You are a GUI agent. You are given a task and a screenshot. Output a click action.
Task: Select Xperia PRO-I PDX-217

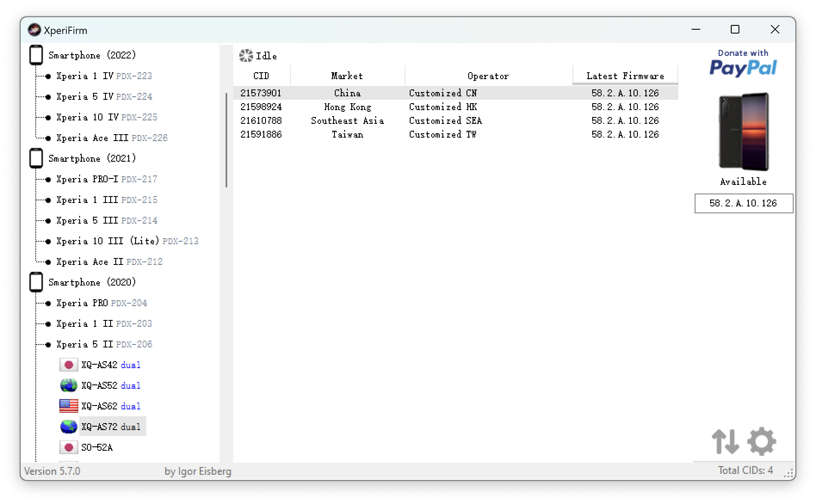[107, 179]
